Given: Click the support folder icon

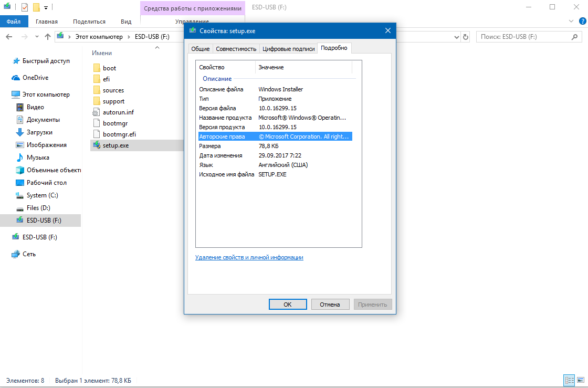Looking at the screenshot, I should (x=97, y=101).
